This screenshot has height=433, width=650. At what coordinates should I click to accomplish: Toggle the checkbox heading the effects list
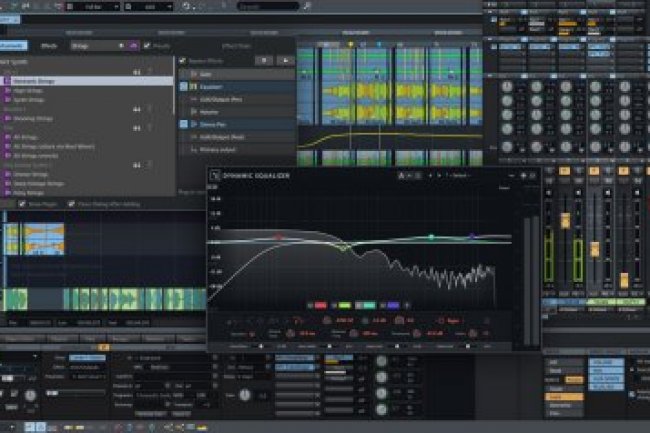[183, 60]
